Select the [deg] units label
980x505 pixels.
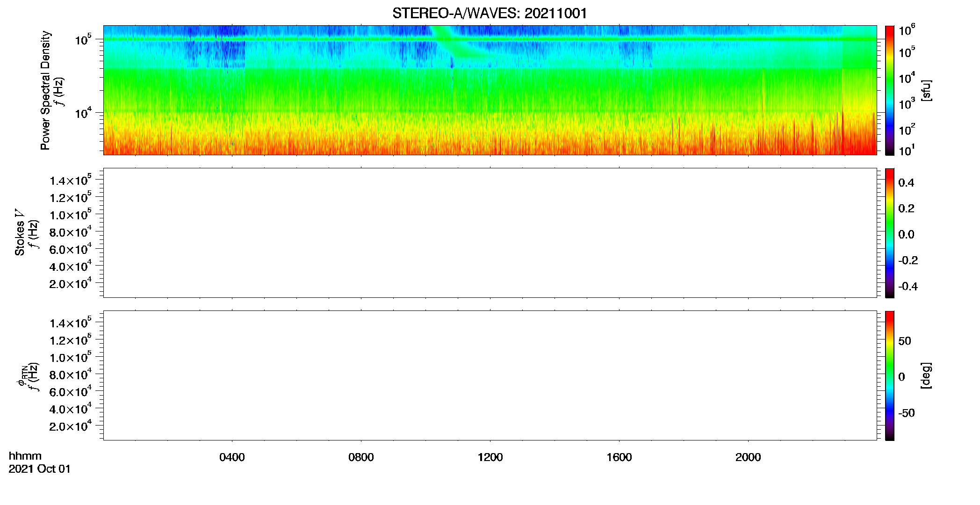pyautogui.click(x=926, y=375)
